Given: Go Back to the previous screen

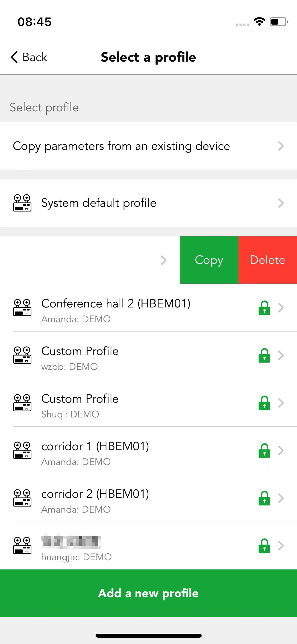Looking at the screenshot, I should coord(29,57).
